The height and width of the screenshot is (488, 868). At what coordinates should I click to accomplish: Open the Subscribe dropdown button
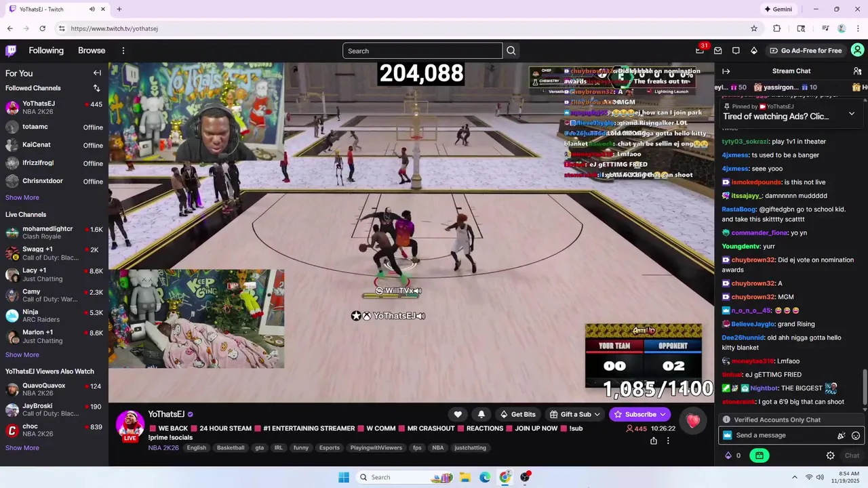pos(640,414)
